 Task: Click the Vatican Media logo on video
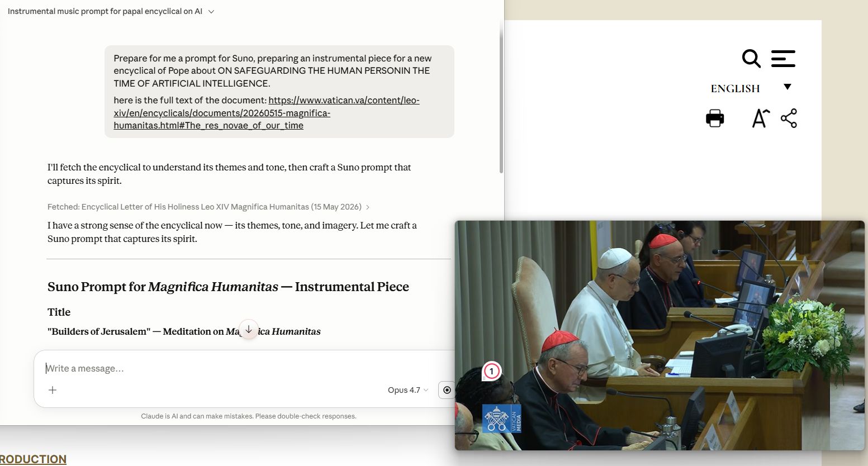point(501,419)
